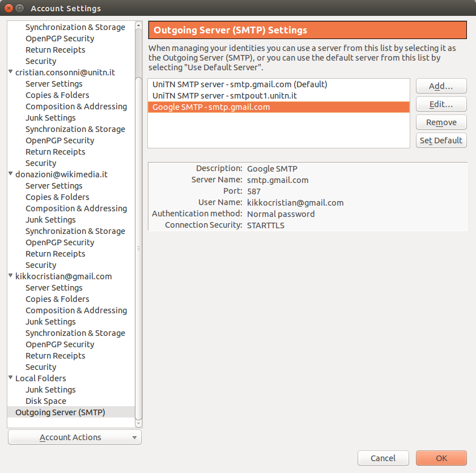Collapse the donazioni@wikimedia.it account tree
This screenshot has width=476, height=473.
(11, 174)
